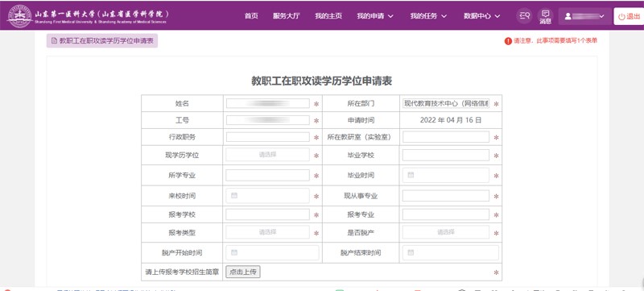This screenshot has width=644, height=291.
Task: Open 我的主页 in navigation
Action: pyautogui.click(x=328, y=16)
